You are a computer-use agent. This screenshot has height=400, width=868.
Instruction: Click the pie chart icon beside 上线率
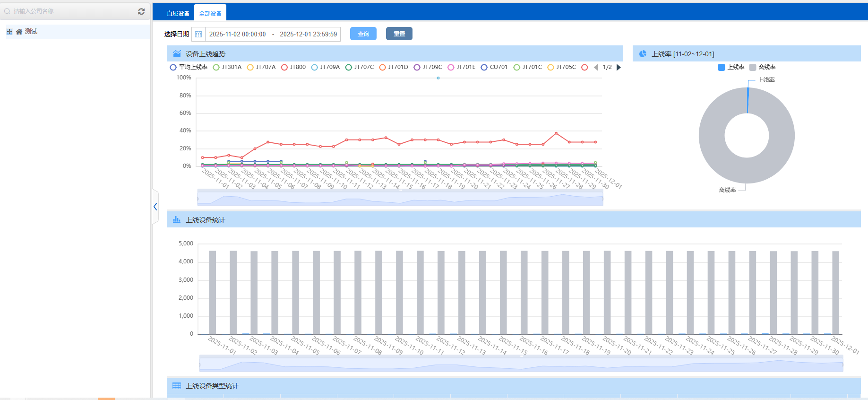[x=643, y=54]
